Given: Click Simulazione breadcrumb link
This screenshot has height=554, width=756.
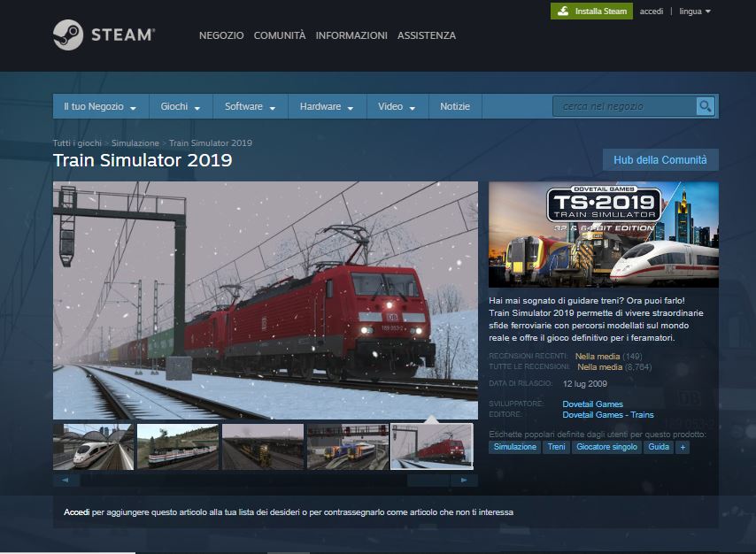Looking at the screenshot, I should click(135, 142).
